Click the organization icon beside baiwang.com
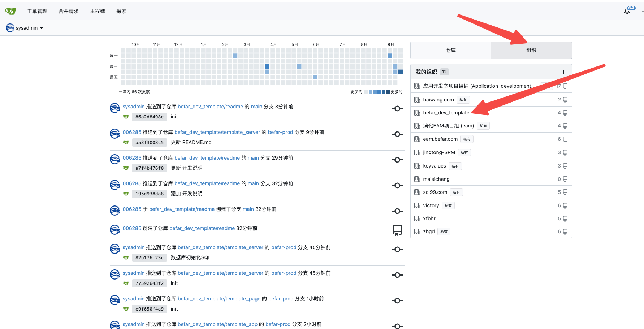Viewport: 644px width, 329px height. pos(417,100)
